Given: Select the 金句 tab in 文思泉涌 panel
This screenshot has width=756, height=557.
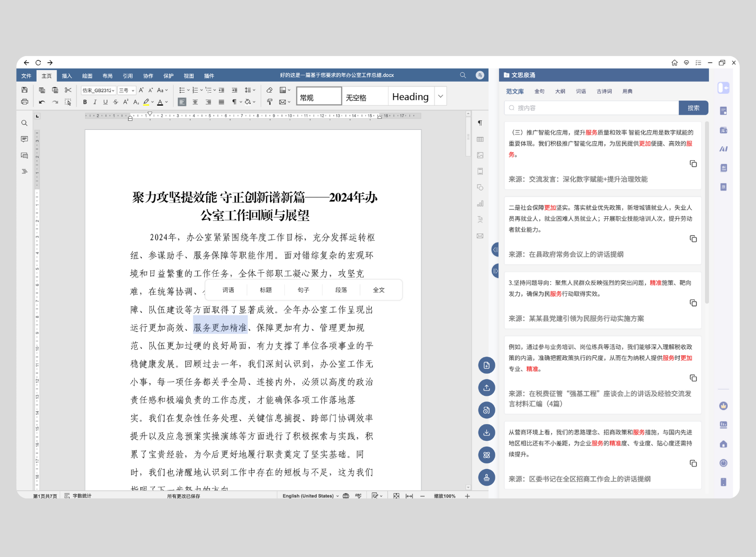Looking at the screenshot, I should point(539,92).
